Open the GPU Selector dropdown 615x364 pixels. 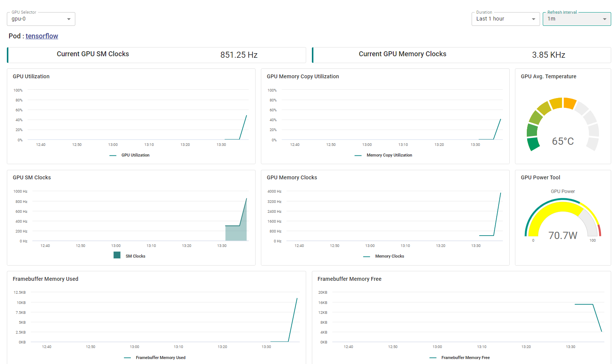click(41, 19)
